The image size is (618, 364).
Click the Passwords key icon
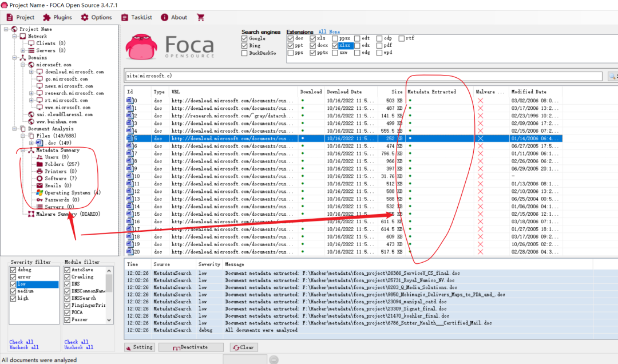(39, 200)
